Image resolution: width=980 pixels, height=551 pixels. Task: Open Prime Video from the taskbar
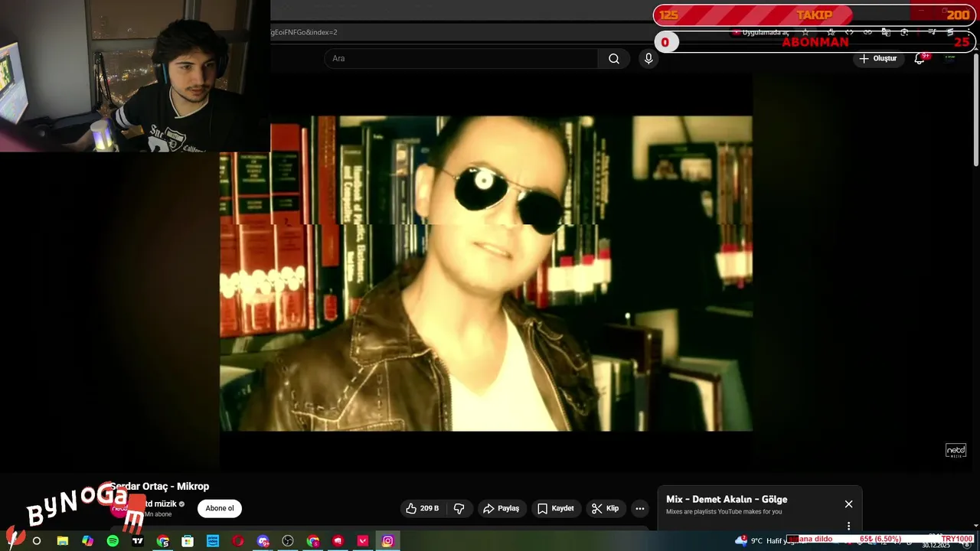pos(213,541)
